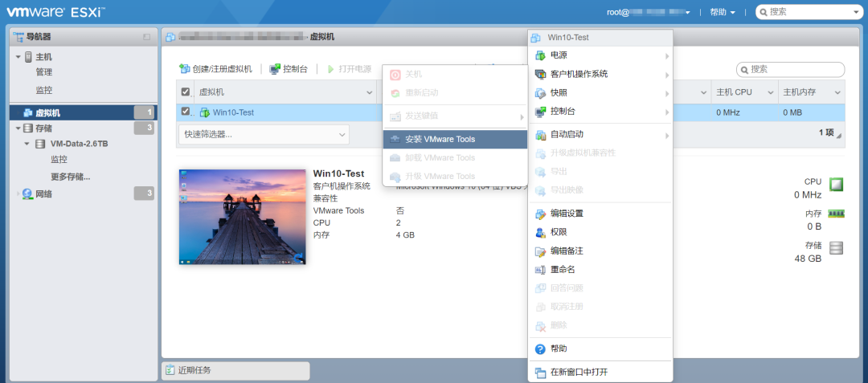Open the Host CPU (主机 CPU) column dropdown arrow
This screenshot has width=868, height=383.
(x=770, y=92)
